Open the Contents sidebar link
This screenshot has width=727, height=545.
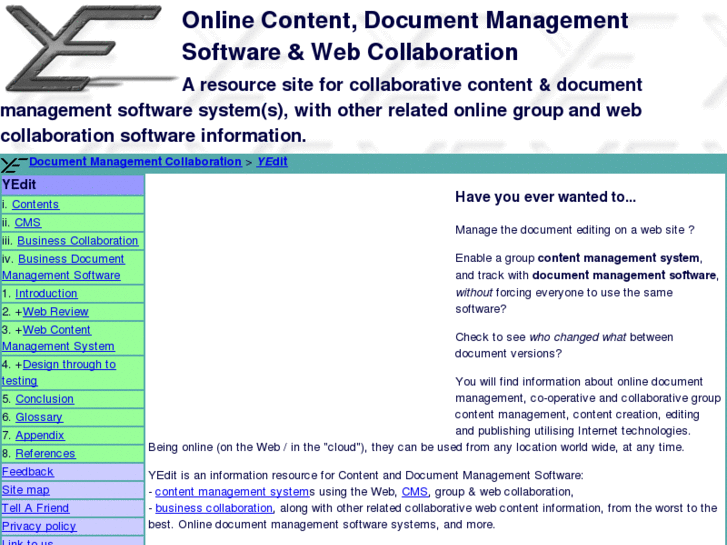pyautogui.click(x=35, y=205)
